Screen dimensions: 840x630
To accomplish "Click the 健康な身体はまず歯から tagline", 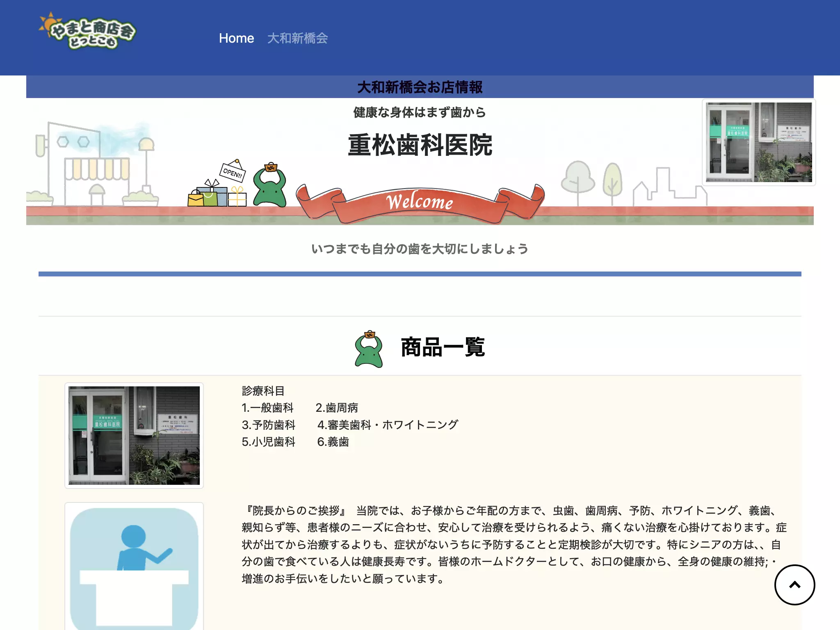I will [420, 112].
